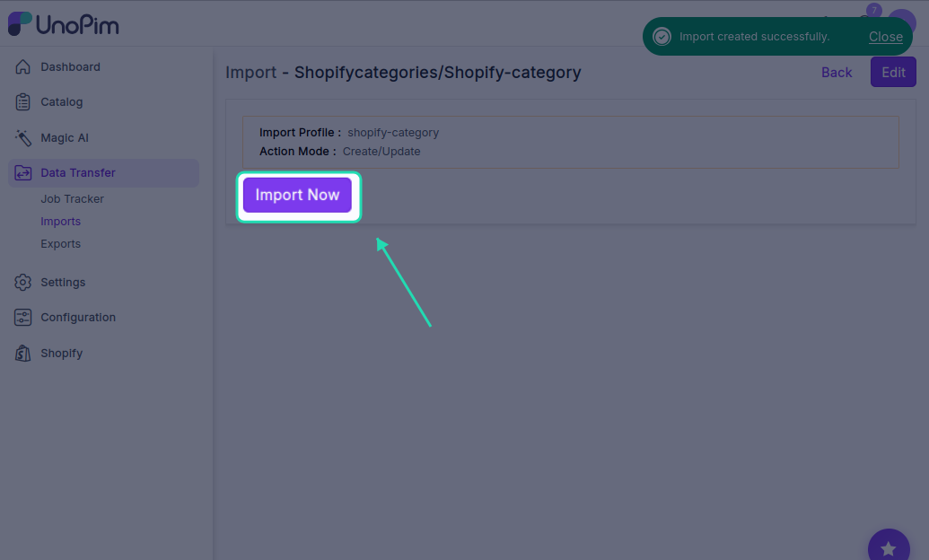
Task: Click the 'Import created successfully.' message
Action: point(754,37)
